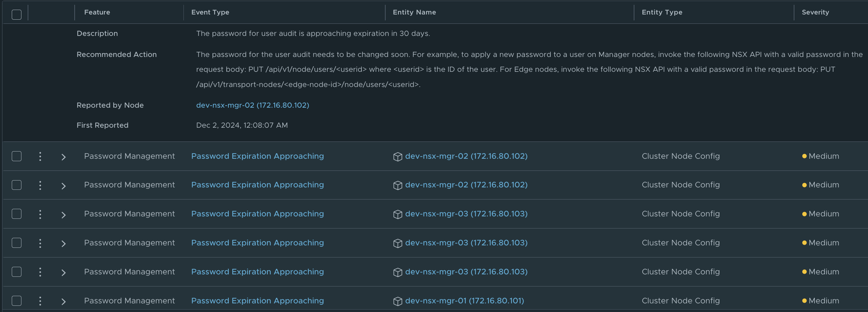Select the checkbox for dev-nsx-mgr-01 alarm
Screen dimensions: 868x312
pos(17,301)
